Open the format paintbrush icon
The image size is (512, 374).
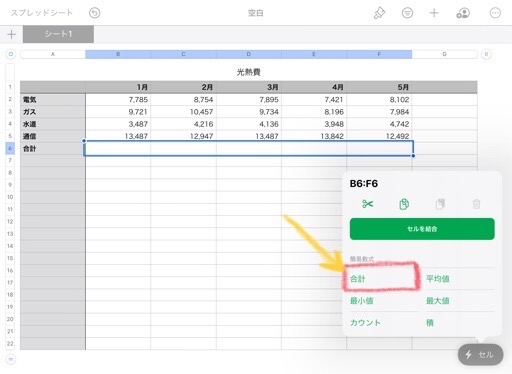[379, 13]
